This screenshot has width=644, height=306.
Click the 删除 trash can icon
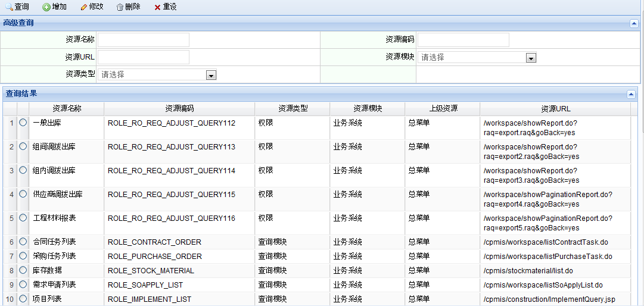120,7
